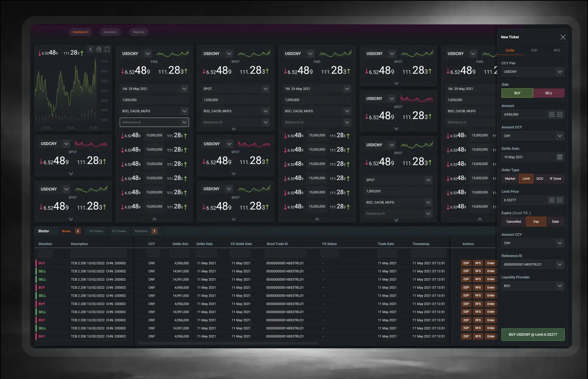This screenshot has height=379, width=588.
Task: Close the New Ticket panel
Action: (563, 37)
